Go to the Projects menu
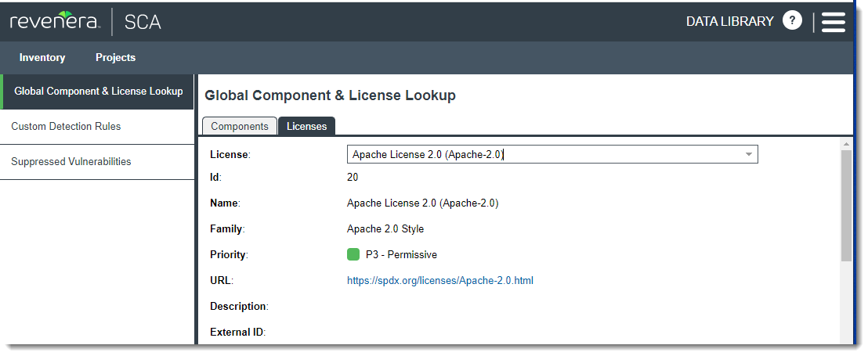The height and width of the screenshot is (356, 868). (116, 57)
